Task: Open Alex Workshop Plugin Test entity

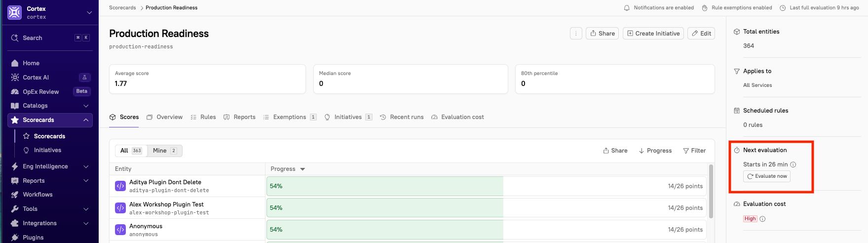Action: [x=166, y=204]
